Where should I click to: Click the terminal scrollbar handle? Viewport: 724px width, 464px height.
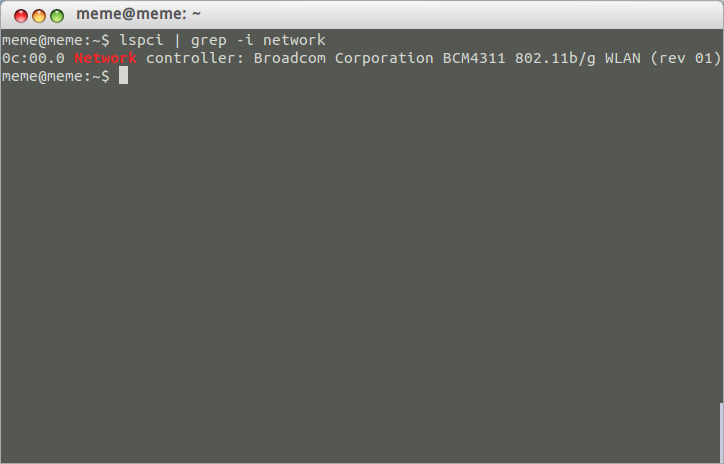722,433
